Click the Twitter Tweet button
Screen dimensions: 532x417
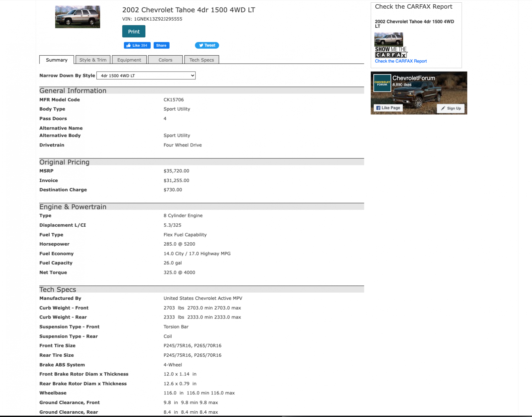[x=207, y=45]
